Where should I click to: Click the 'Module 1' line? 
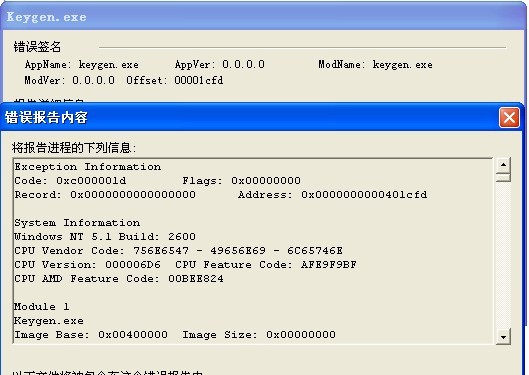42,307
